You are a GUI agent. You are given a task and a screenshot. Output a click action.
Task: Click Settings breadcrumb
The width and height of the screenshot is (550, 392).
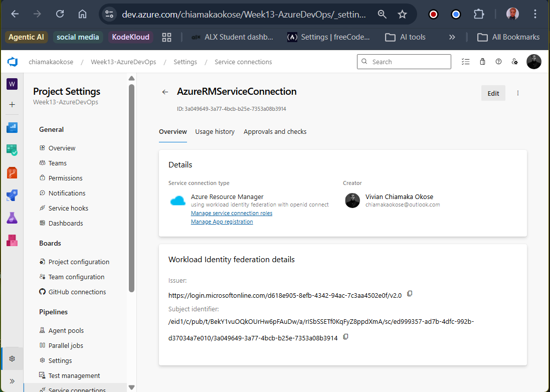pos(185,62)
